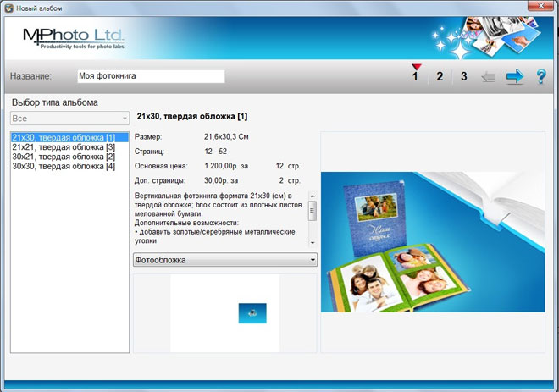Viewport: 559px width, 392px height.
Task: Click the description scrollbar thumb
Action: 313,211
